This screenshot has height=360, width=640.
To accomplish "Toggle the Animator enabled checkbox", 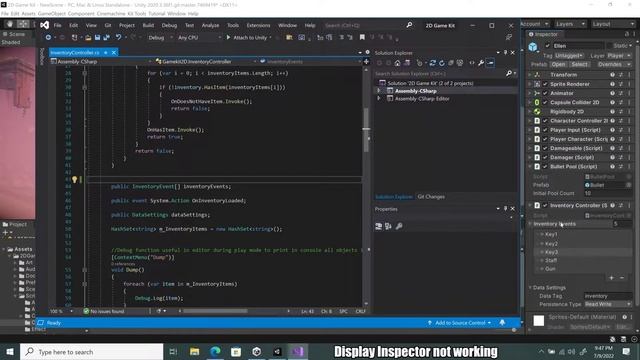I will coord(545,93).
